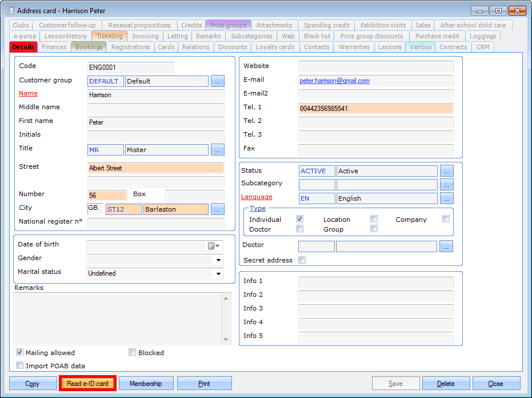Click the Membership button
The height and width of the screenshot is (398, 532).
146,384
